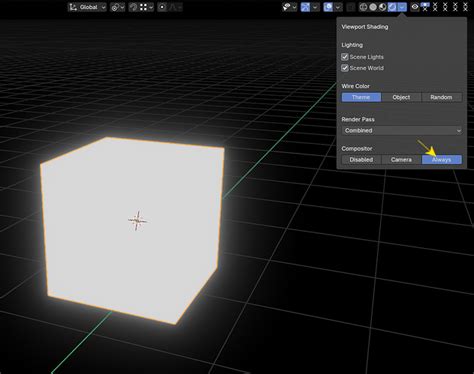Set wire color to Random
Image resolution: width=474 pixels, height=374 pixels.
click(x=441, y=97)
